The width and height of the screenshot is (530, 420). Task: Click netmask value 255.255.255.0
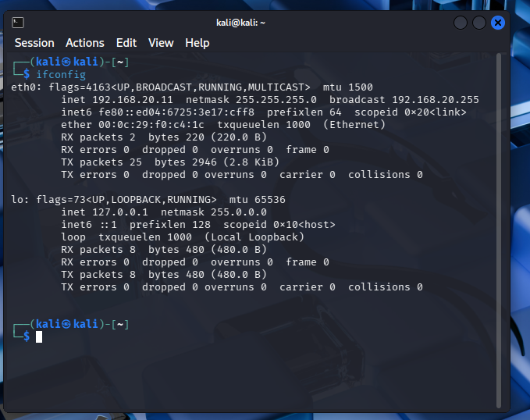276,100
